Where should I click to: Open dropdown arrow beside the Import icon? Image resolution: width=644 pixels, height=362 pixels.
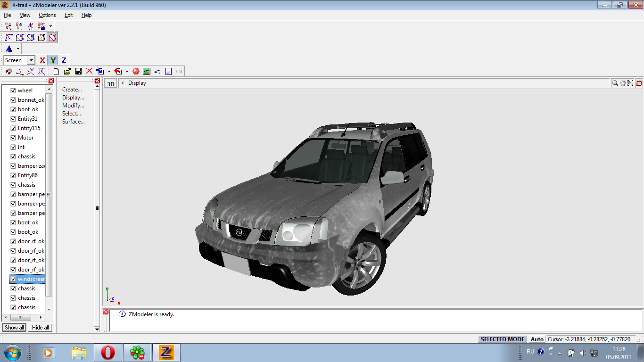pyautogui.click(x=109, y=72)
